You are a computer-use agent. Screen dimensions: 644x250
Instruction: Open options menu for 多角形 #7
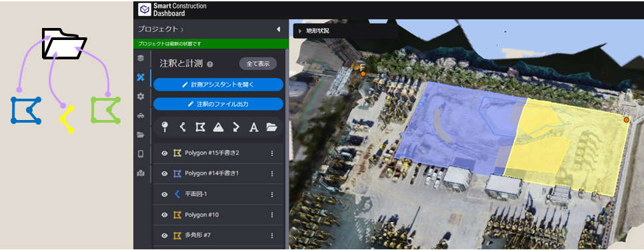272,235
